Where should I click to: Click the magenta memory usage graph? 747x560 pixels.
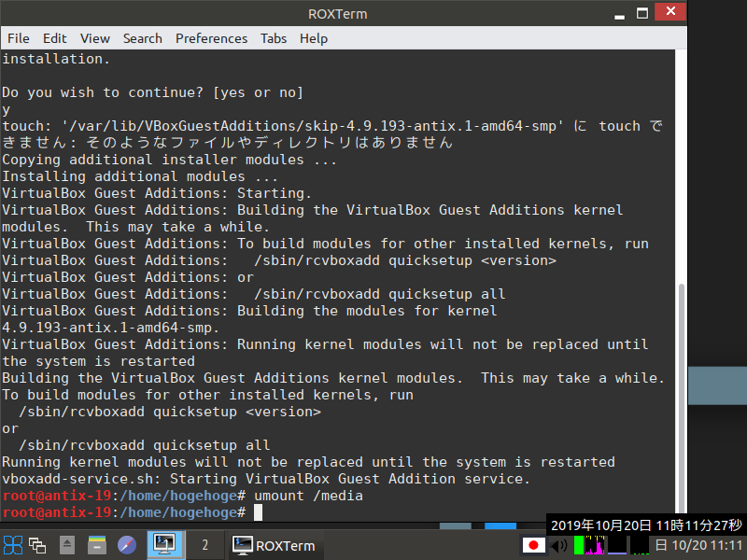click(595, 545)
